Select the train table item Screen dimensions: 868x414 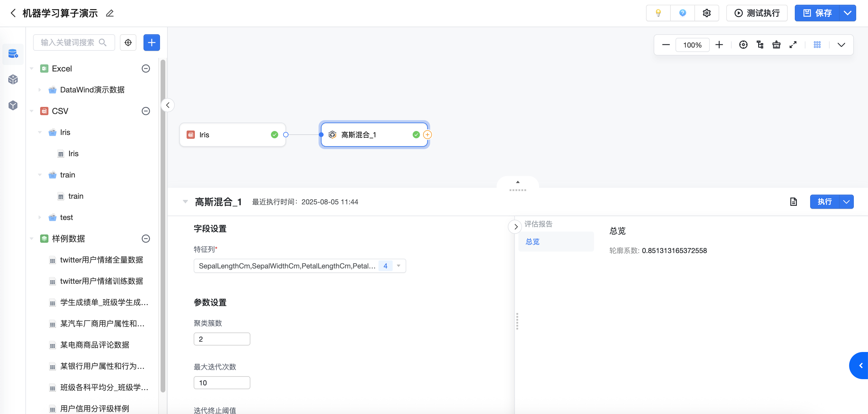pyautogui.click(x=76, y=196)
